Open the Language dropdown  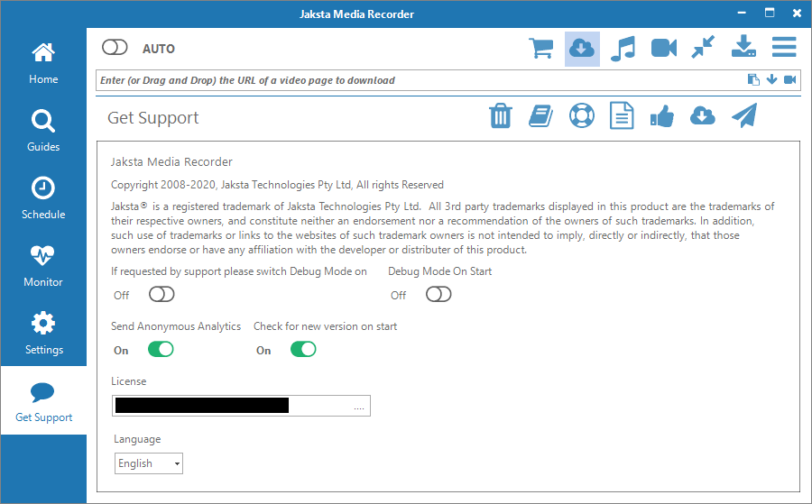point(149,463)
